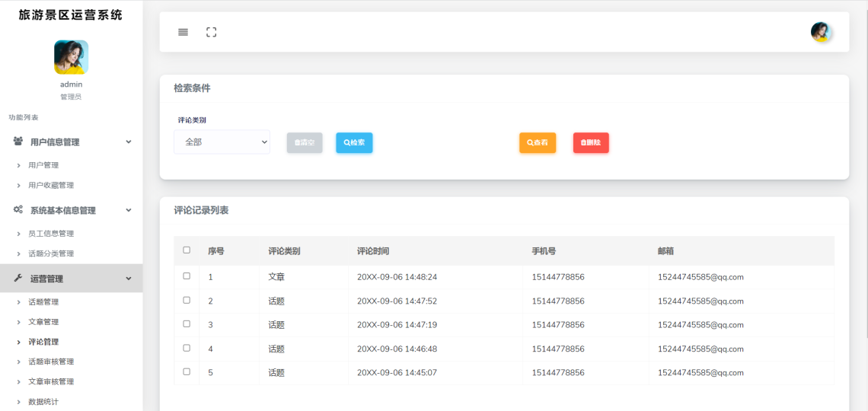Viewport: 868px width, 411px height.
Task: Click the fullscreen toggle icon
Action: coord(211,32)
